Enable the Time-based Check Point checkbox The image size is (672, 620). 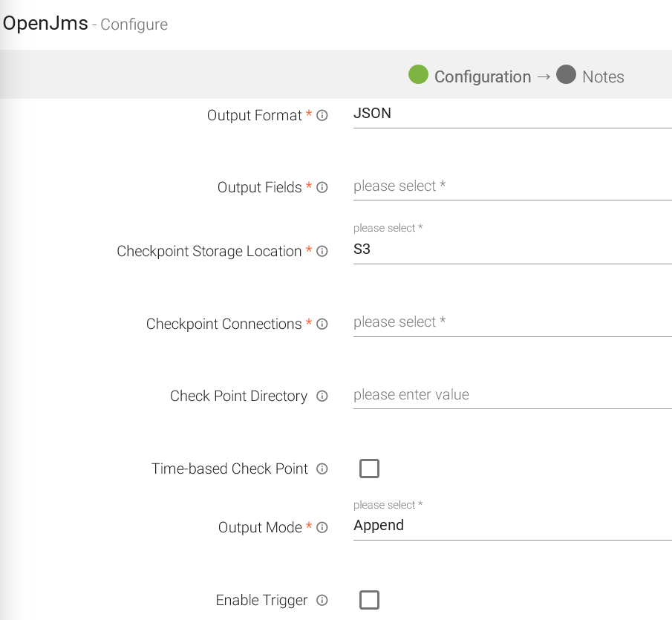369,469
